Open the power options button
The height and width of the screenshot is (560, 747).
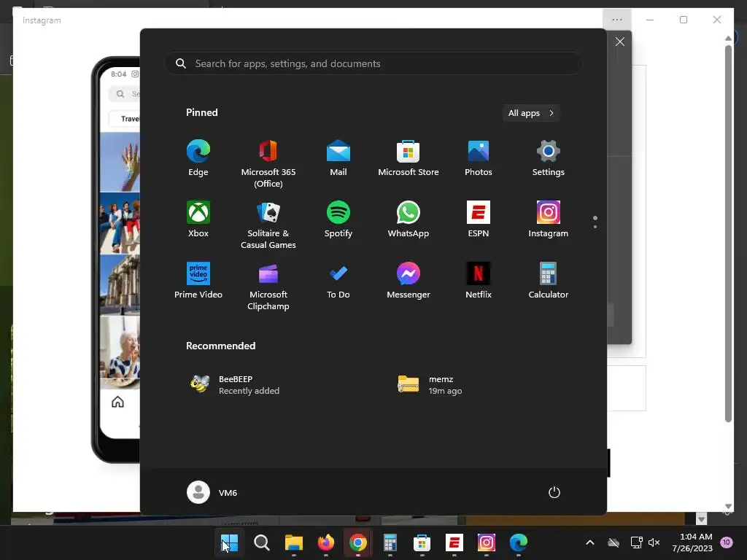pyautogui.click(x=554, y=492)
